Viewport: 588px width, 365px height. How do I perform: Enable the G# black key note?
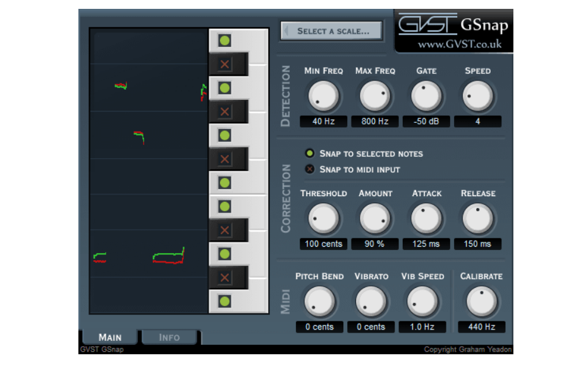[x=224, y=111]
